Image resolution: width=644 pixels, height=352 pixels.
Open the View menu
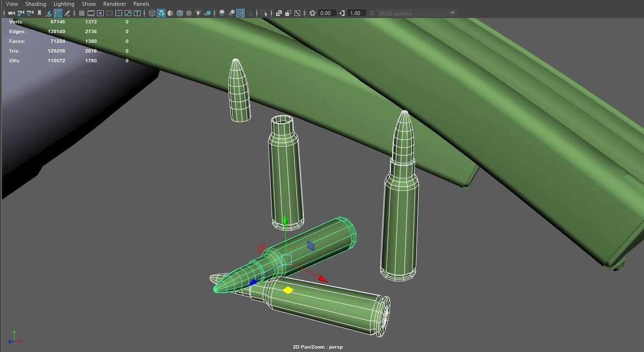coord(12,4)
